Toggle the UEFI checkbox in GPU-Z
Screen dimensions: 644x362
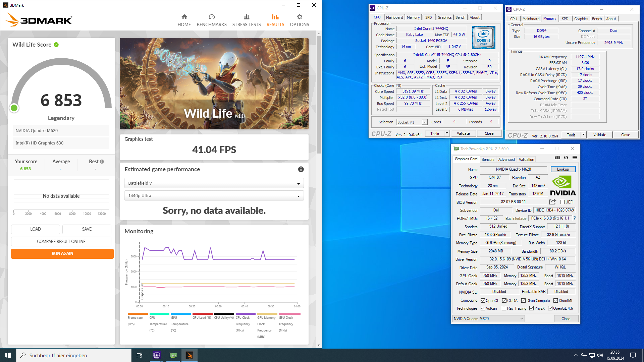pyautogui.click(x=562, y=202)
